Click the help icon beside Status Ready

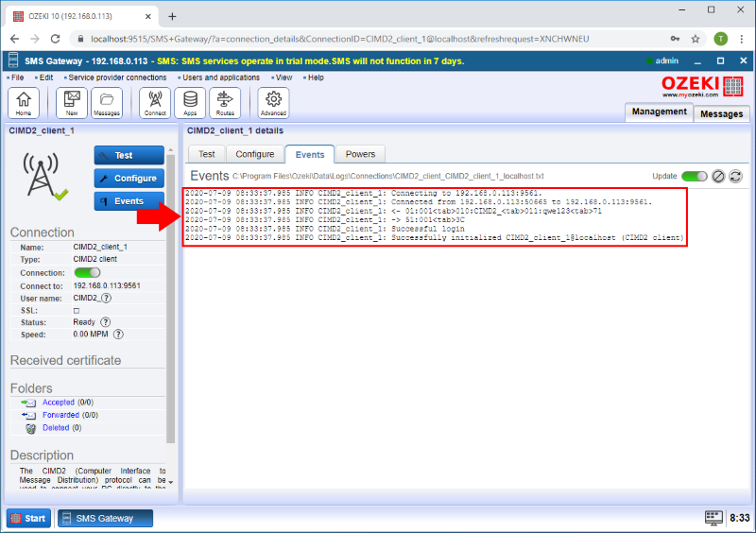105,322
